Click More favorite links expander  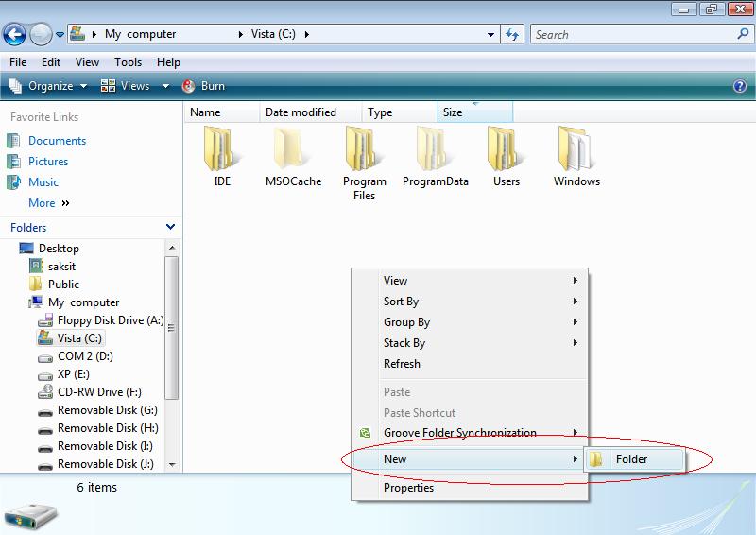(49, 203)
